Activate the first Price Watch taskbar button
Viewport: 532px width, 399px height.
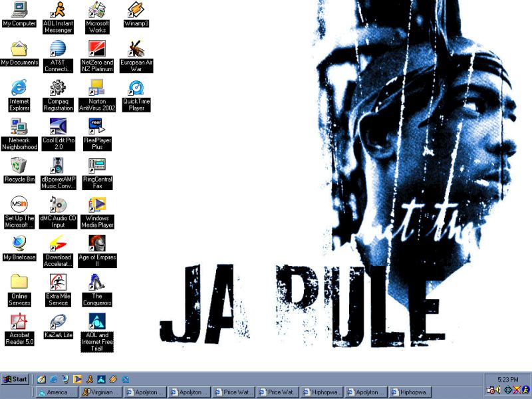[x=234, y=392]
